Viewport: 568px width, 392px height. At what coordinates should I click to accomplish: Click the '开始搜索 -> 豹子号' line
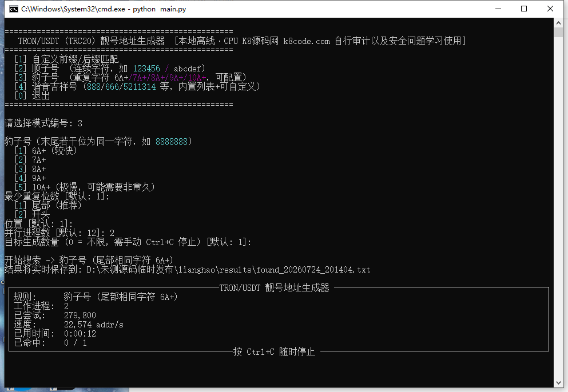[x=89, y=260]
